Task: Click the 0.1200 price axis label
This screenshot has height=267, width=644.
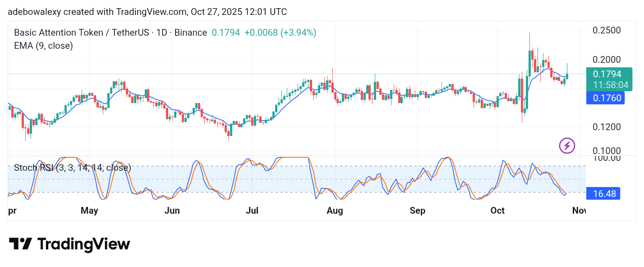Action: point(607,127)
